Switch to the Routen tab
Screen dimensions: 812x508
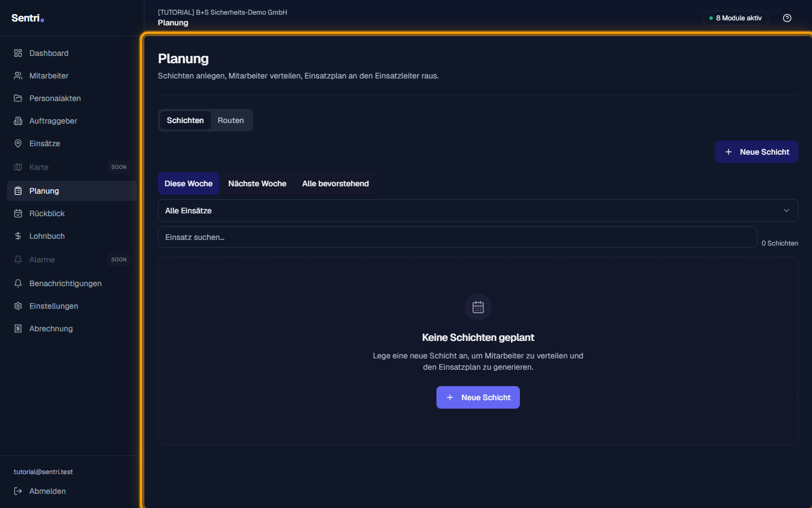coord(231,120)
